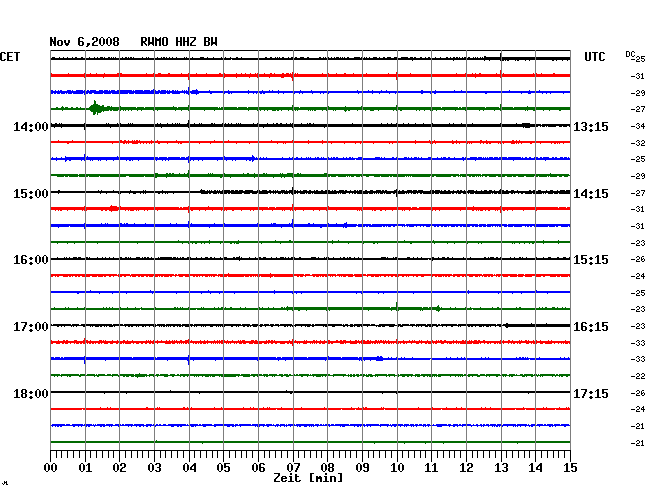650x494 pixels.
Task: Select the DC column header
Action: (631, 54)
